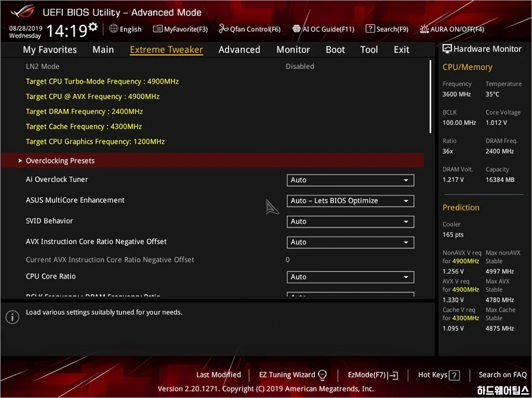
Task: Click the Prediction section heading
Action: pyautogui.click(x=461, y=208)
